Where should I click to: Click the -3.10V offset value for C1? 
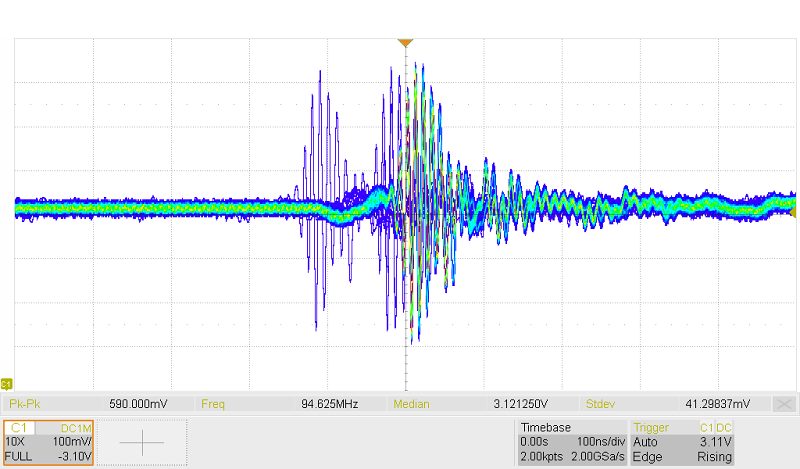74,456
